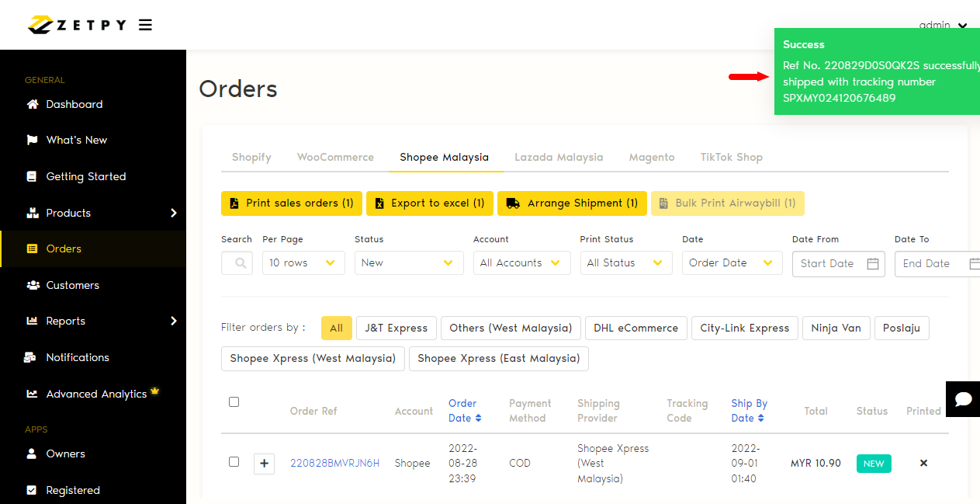The height and width of the screenshot is (504, 980).
Task: Click the Products boxes icon
Action: click(x=32, y=213)
